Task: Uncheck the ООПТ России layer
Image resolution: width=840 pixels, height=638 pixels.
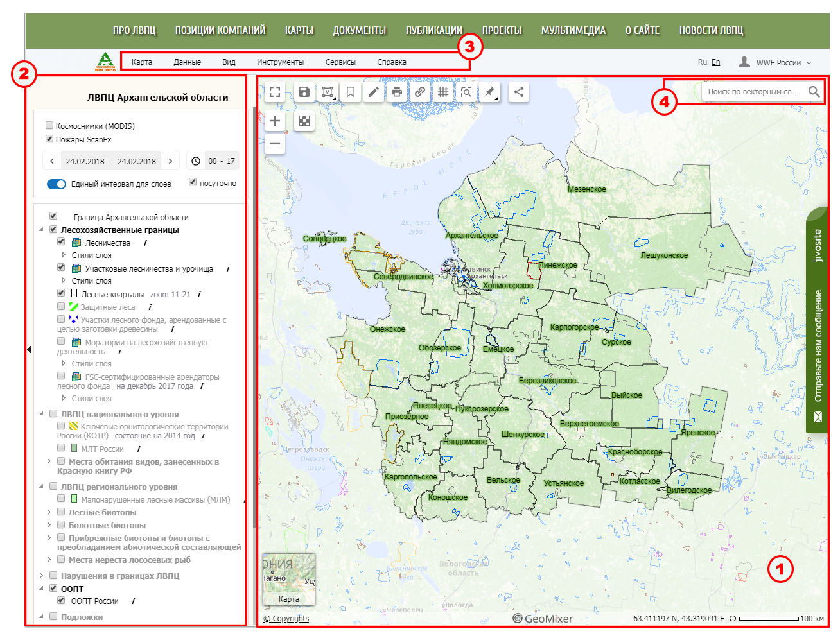Action: point(61,601)
